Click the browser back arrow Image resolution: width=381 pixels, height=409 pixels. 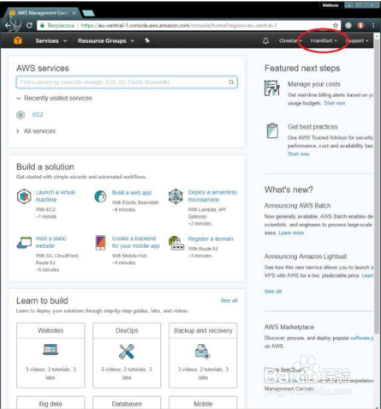point(8,25)
